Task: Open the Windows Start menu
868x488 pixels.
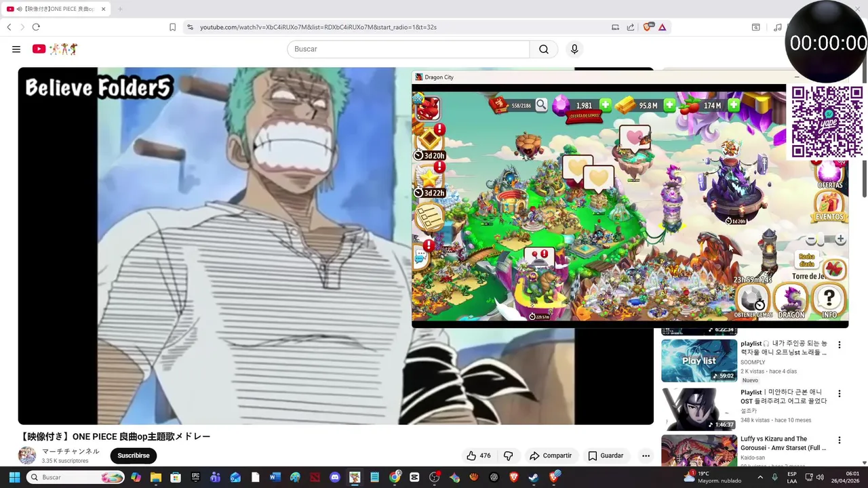Action: click(x=14, y=477)
